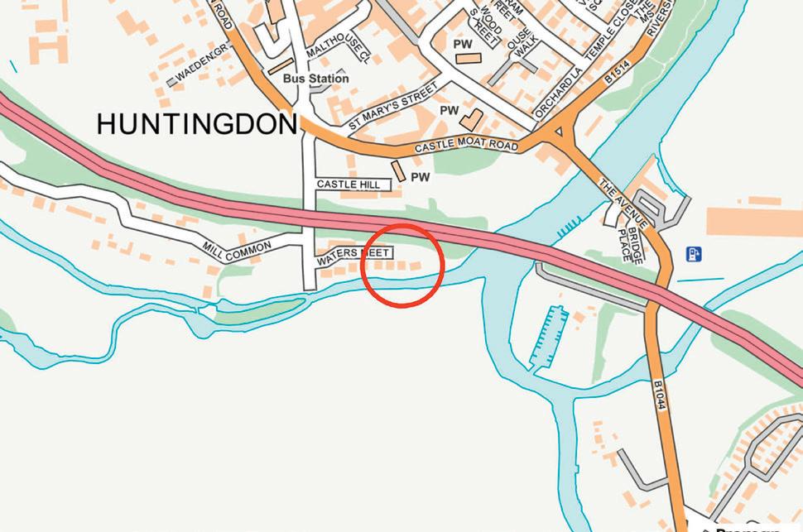803x532 pixels.
Task: Click the St Mary's Street label
Action: pyautogui.click(x=393, y=106)
